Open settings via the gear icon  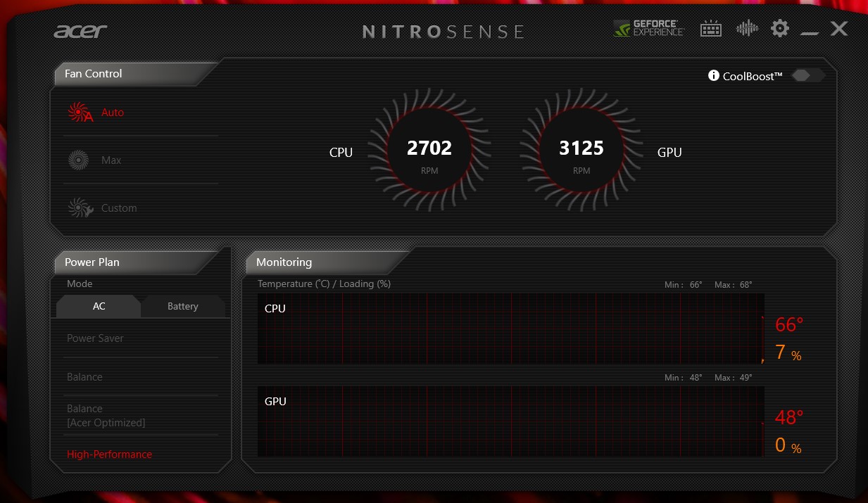[x=779, y=28]
